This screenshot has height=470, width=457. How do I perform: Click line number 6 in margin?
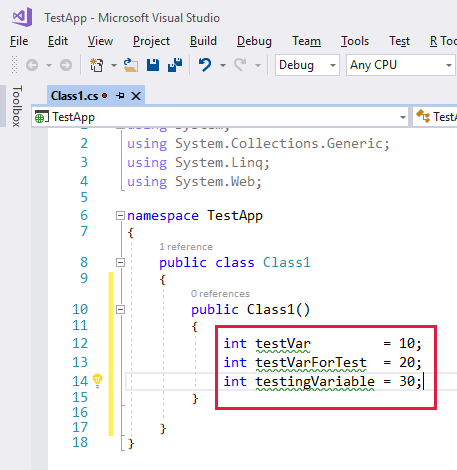(x=84, y=215)
